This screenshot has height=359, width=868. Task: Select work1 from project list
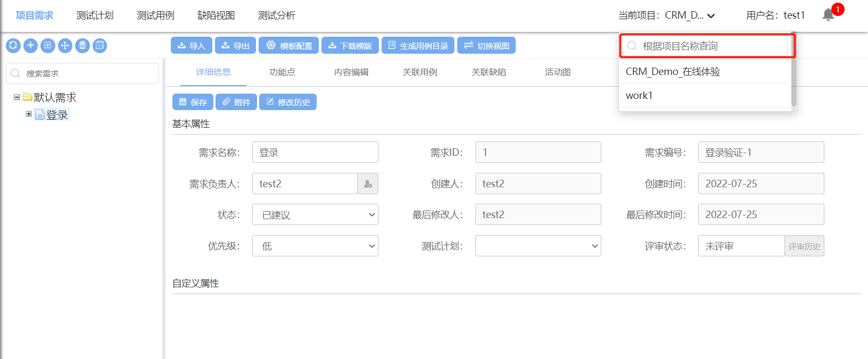(639, 96)
